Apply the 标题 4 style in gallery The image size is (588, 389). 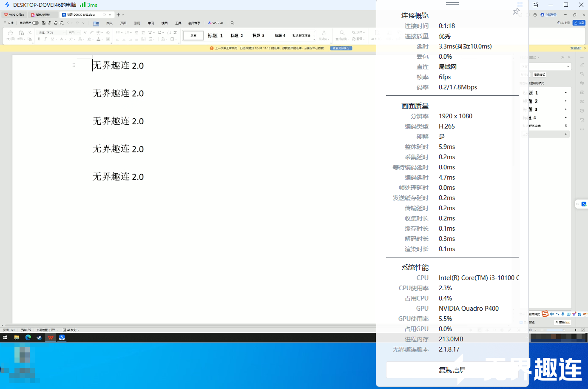[x=280, y=36]
